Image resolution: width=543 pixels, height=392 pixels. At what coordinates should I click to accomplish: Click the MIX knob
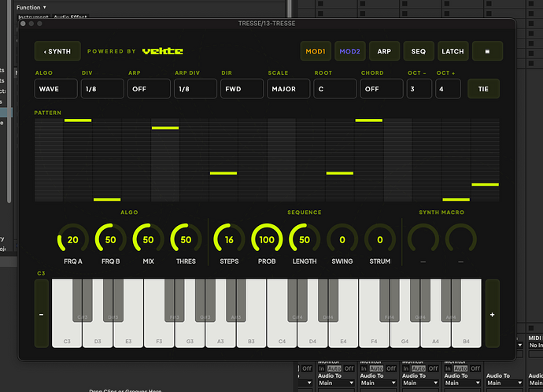coord(148,239)
